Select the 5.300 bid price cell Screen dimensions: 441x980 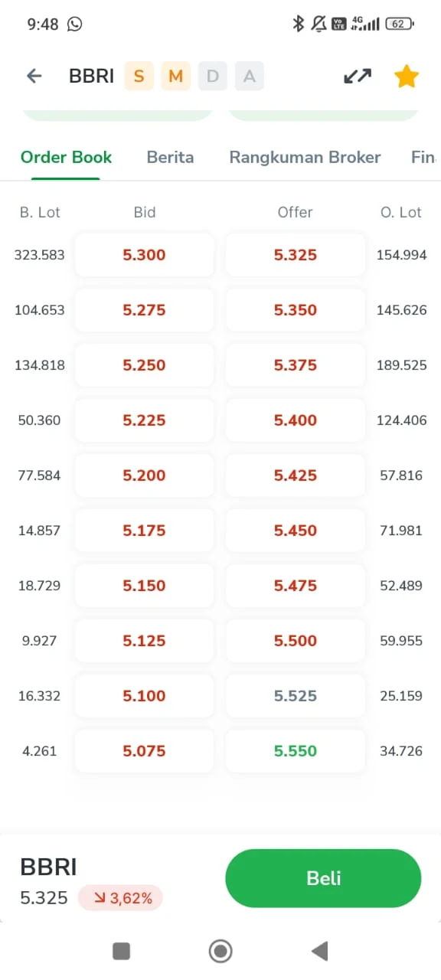tap(144, 254)
